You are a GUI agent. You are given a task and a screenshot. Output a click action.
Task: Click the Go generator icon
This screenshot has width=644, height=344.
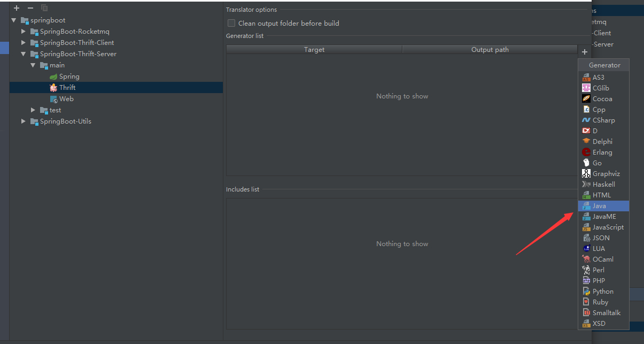coord(586,163)
